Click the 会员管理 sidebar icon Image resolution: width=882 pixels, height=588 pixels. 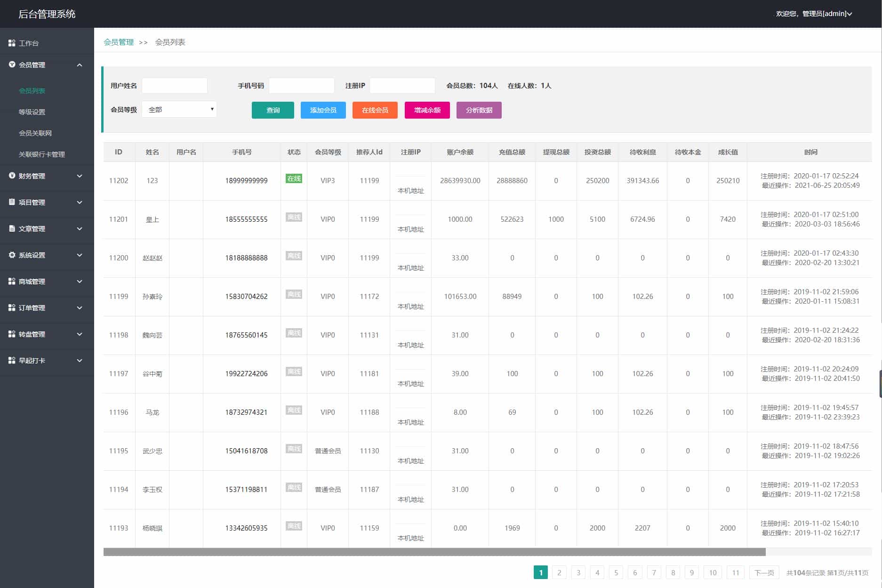coord(12,64)
